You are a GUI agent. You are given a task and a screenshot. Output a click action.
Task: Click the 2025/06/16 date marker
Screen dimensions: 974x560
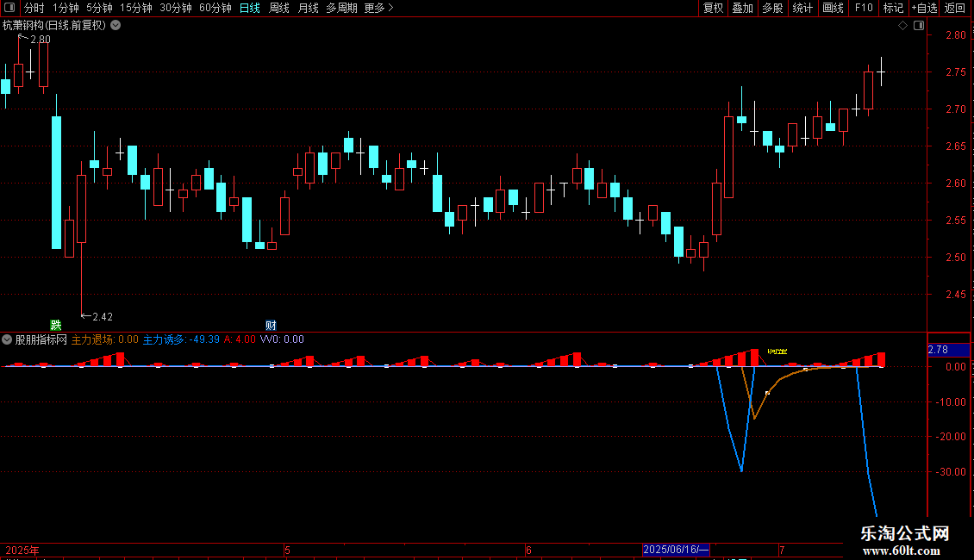pos(676,550)
